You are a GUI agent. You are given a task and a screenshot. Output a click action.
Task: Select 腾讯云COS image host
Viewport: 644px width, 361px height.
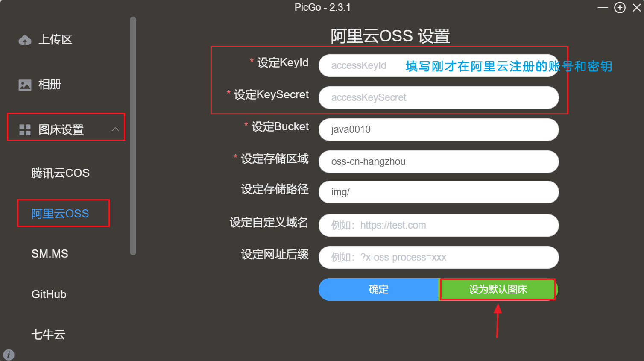pos(60,173)
